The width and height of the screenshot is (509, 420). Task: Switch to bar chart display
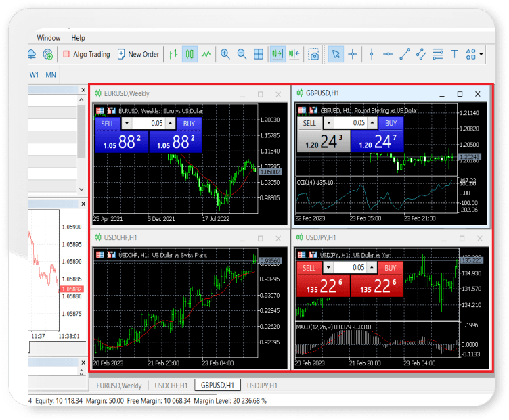pos(173,54)
